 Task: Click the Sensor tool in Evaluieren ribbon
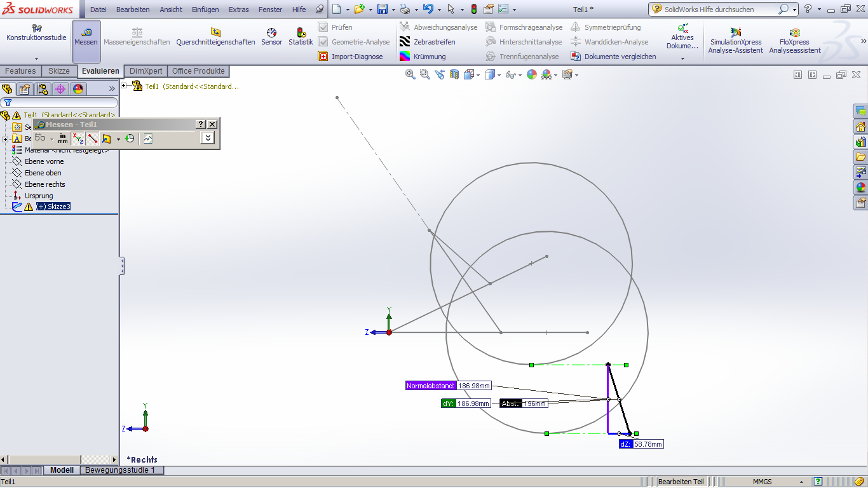point(271,36)
